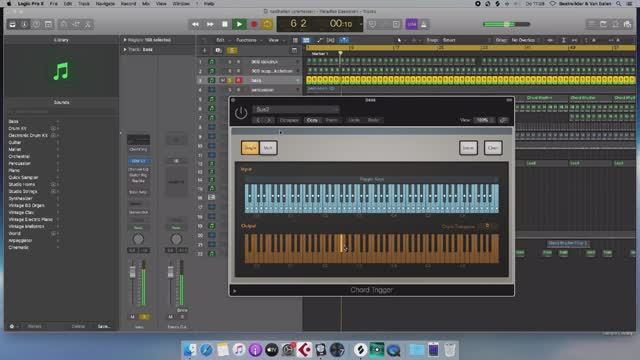
Task: Click Paste in the plugin header
Action: pos(331,120)
